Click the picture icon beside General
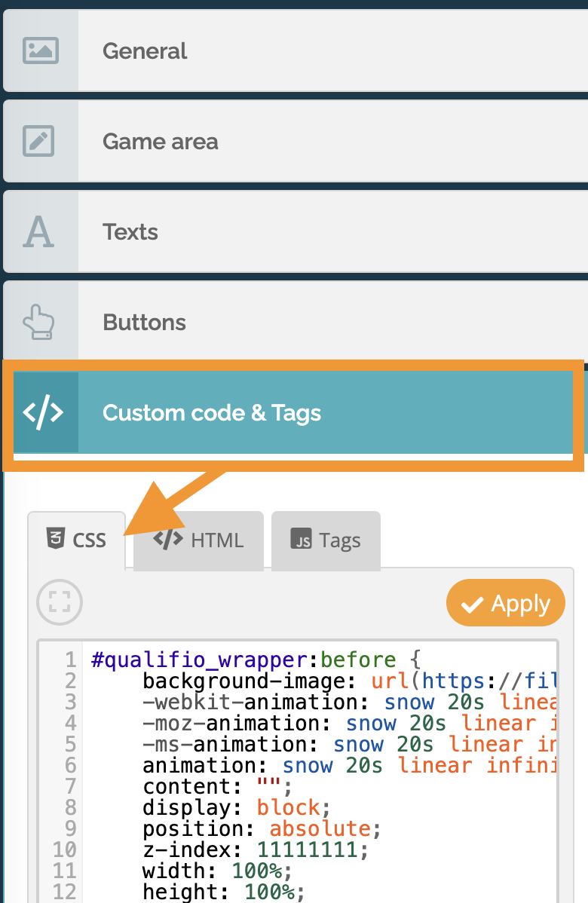The height and width of the screenshot is (903, 588). [x=40, y=51]
